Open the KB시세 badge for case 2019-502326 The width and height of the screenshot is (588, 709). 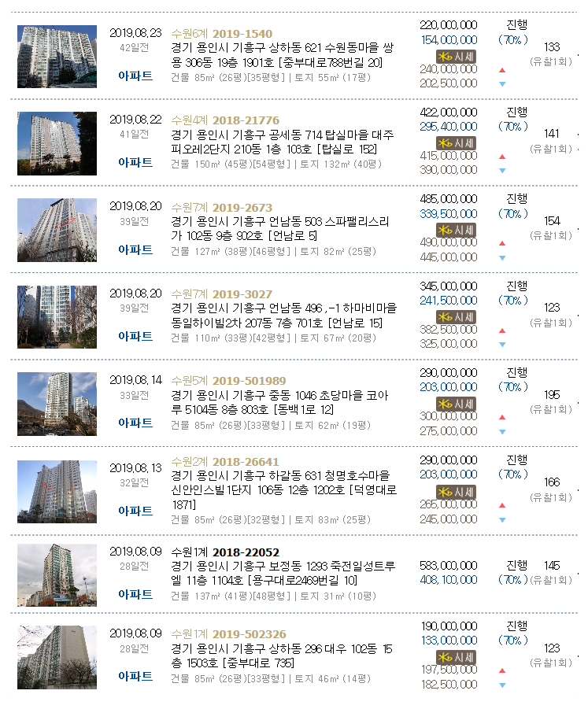pyautogui.click(x=456, y=657)
